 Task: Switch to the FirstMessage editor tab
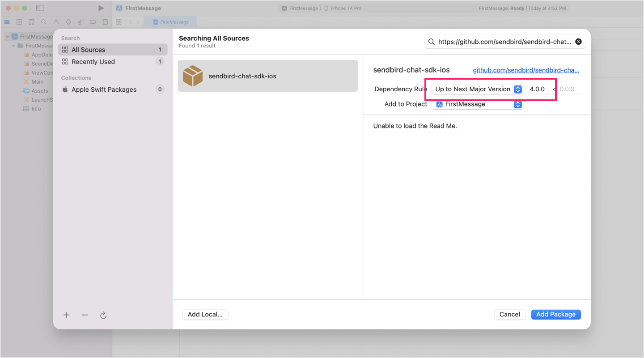coord(171,21)
